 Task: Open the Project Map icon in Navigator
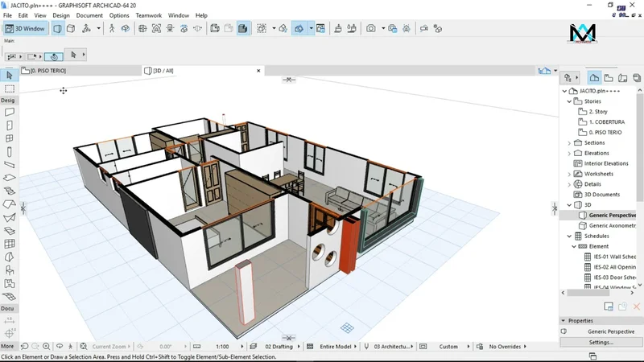[594, 77]
